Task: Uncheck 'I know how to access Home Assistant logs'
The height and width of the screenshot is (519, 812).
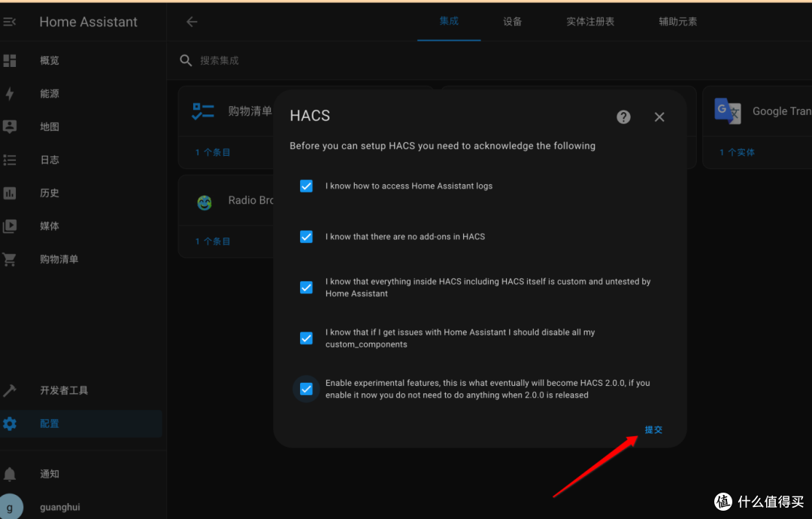Action: [306, 186]
